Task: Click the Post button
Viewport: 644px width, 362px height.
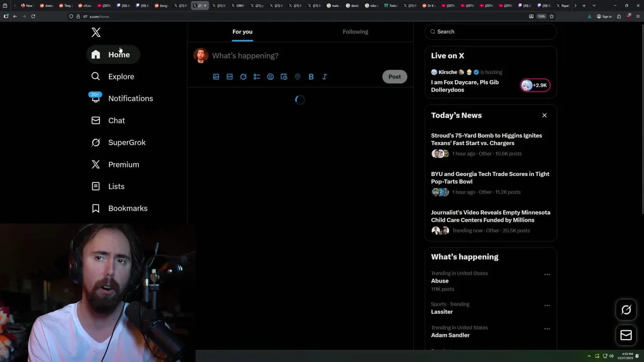Action: coord(394,77)
